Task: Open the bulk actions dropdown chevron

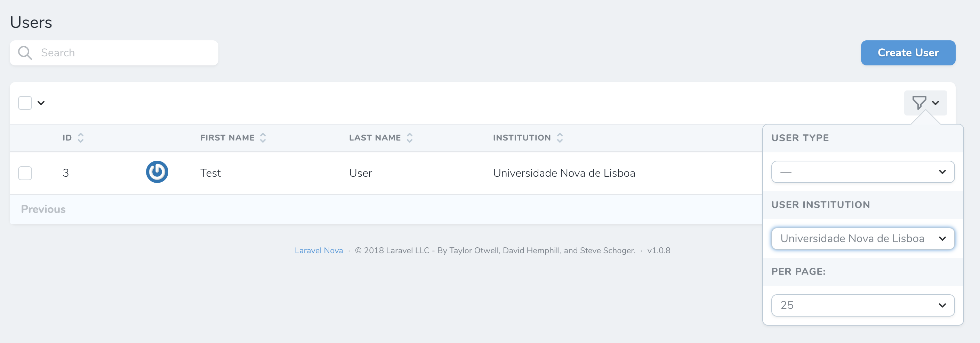Action: (x=41, y=103)
